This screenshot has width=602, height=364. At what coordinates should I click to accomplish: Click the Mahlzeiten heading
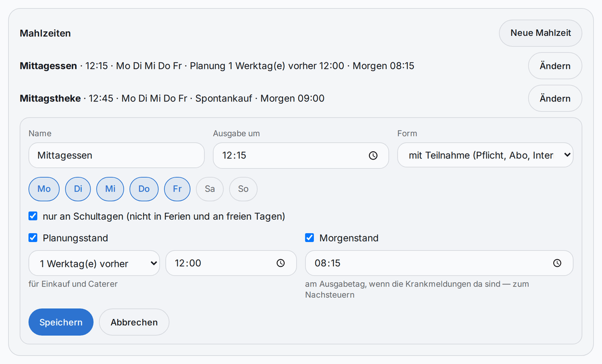46,34
